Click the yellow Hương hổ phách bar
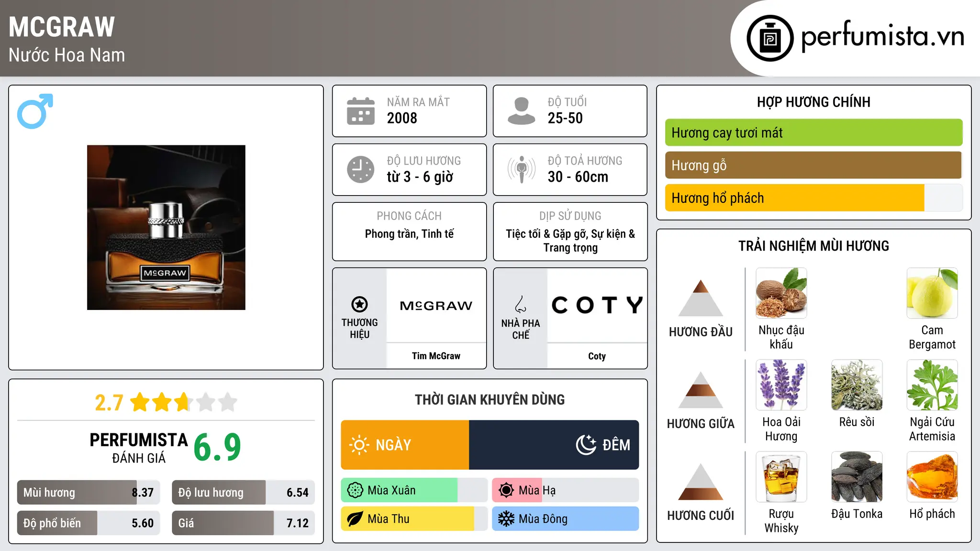The image size is (980, 551). point(813,198)
